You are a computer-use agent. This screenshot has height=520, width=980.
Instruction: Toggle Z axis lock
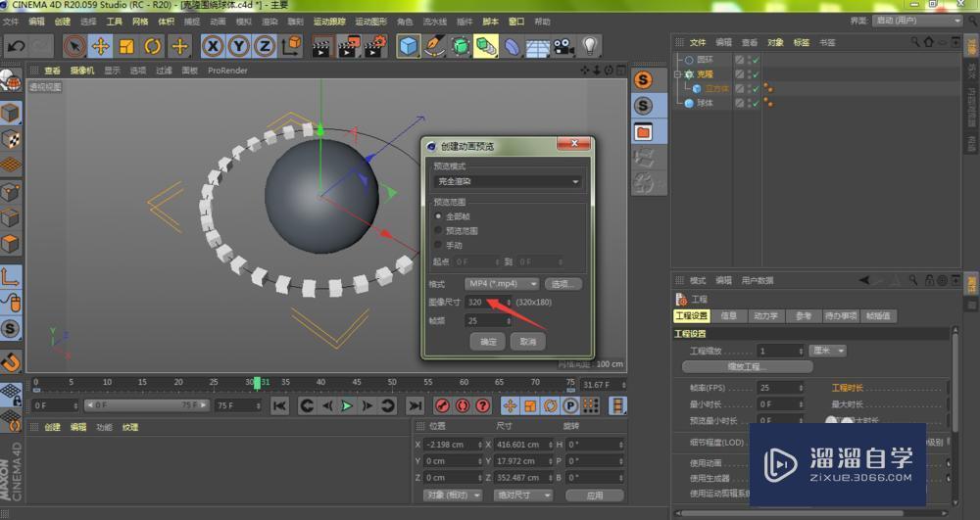pos(265,46)
